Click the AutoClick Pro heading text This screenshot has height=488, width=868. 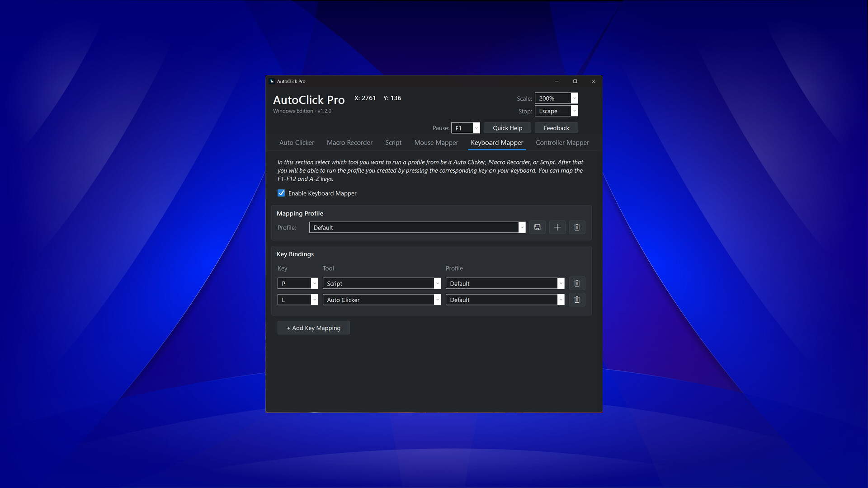pyautogui.click(x=309, y=100)
